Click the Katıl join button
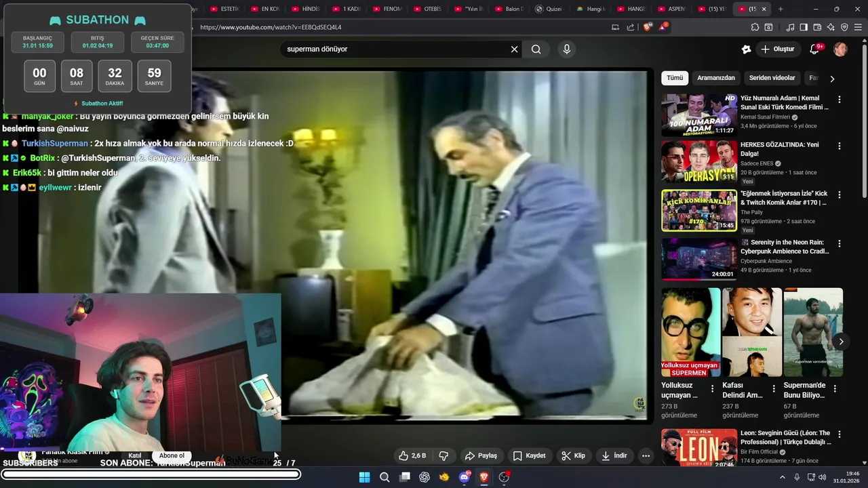The height and width of the screenshot is (488, 868). [x=135, y=455]
